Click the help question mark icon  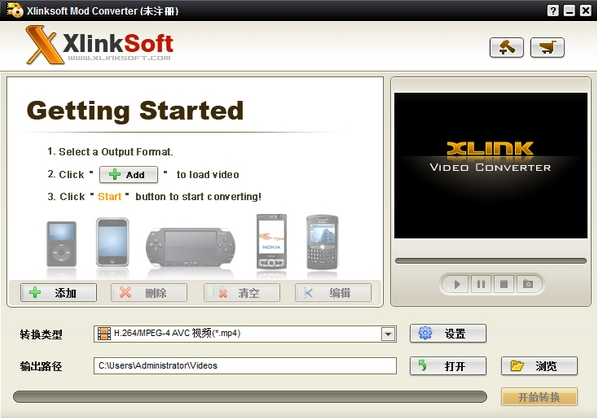[553, 10]
